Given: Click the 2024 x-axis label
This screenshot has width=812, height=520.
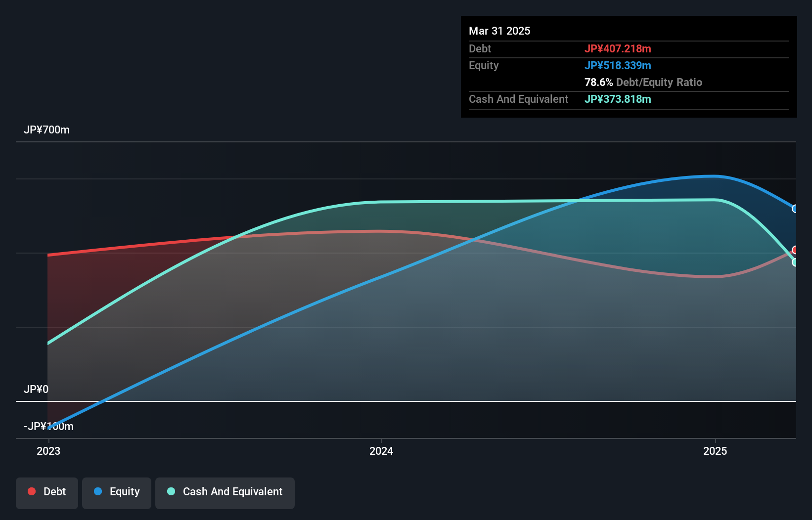Looking at the screenshot, I should tap(381, 451).
